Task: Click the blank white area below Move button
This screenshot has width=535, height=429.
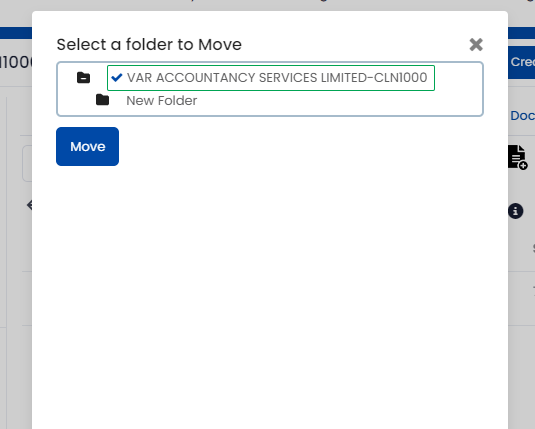Action: point(270,290)
